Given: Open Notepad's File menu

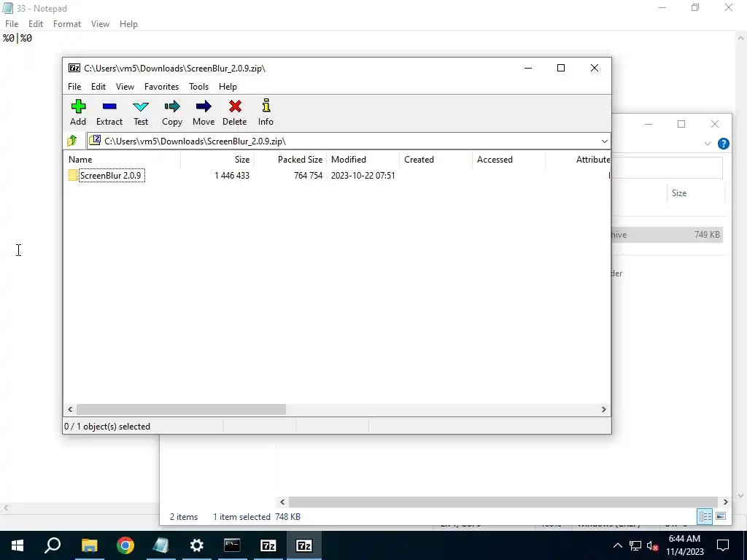Looking at the screenshot, I should point(12,24).
